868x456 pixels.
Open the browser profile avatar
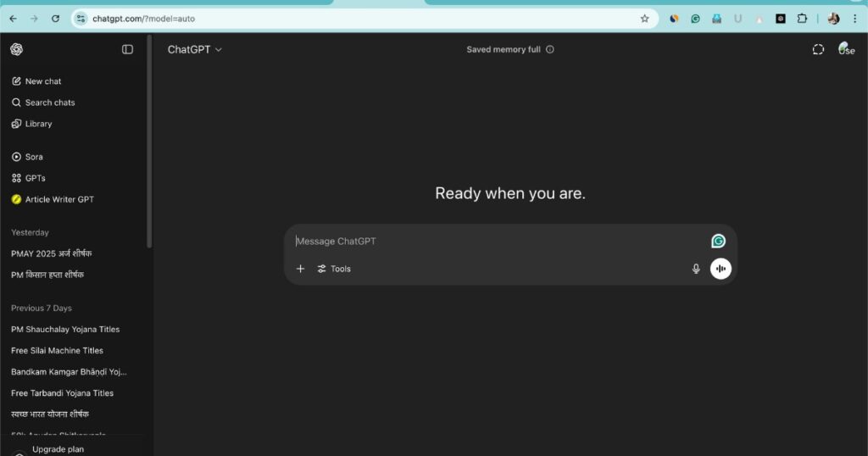click(x=834, y=19)
